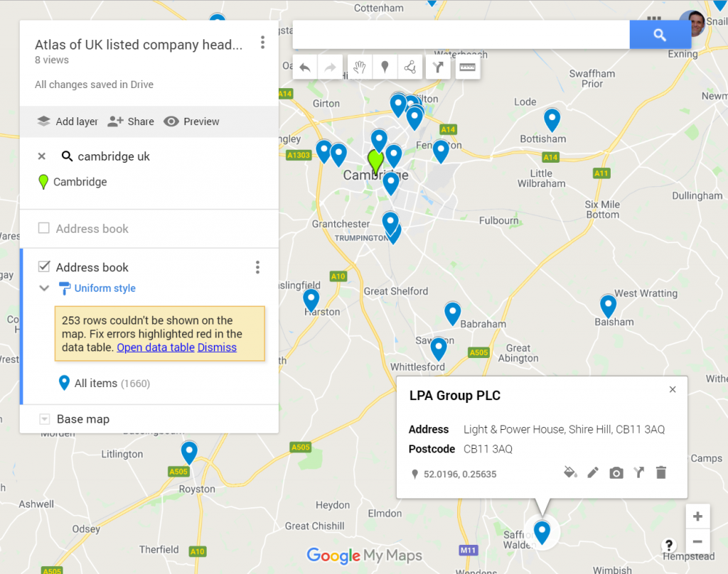728x574 pixels.
Task: Select the add directions tool
Action: [438, 67]
